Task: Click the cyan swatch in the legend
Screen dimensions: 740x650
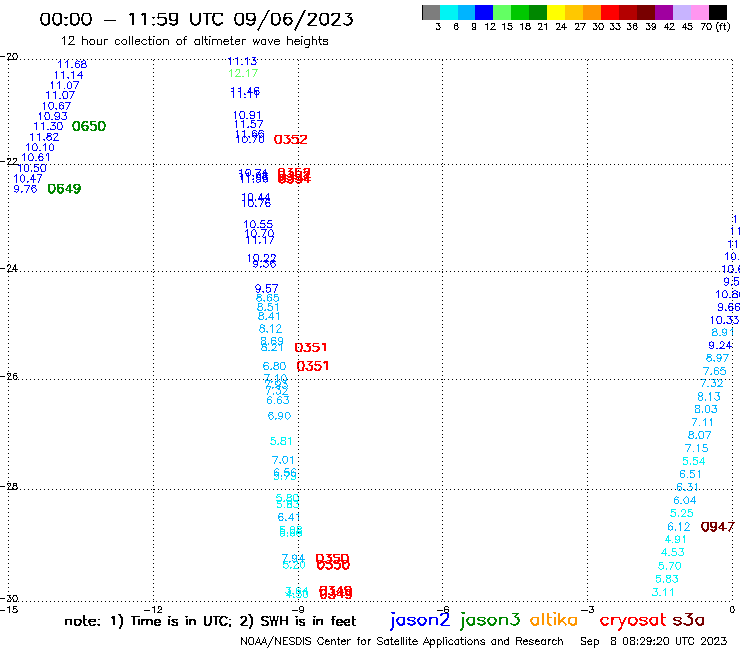Action: coord(449,12)
